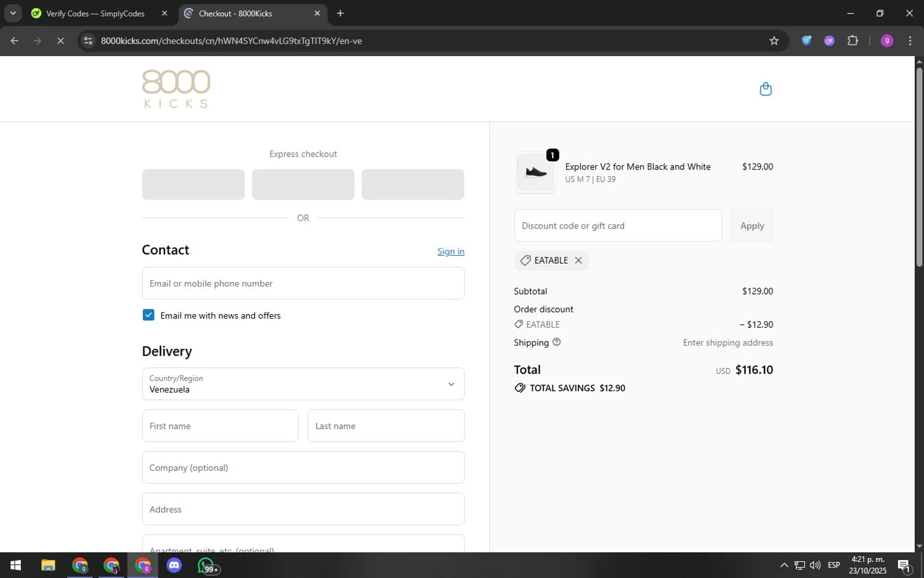
Task: Click the active Chrome icon in taskbar
Action: [x=143, y=565]
